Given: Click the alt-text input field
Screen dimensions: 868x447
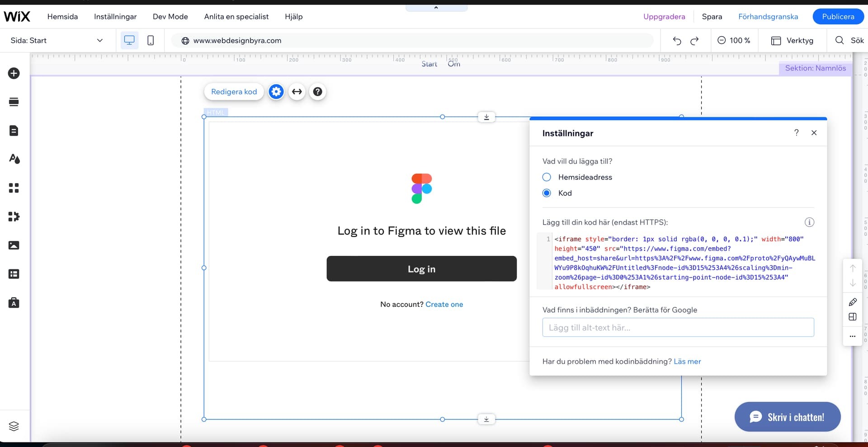Looking at the screenshot, I should pyautogui.click(x=678, y=328).
